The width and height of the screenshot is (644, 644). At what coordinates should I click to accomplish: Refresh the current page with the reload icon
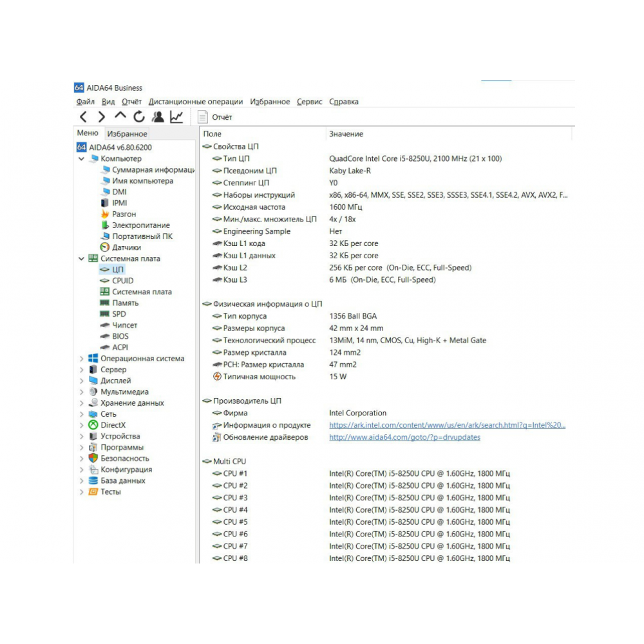tap(139, 117)
